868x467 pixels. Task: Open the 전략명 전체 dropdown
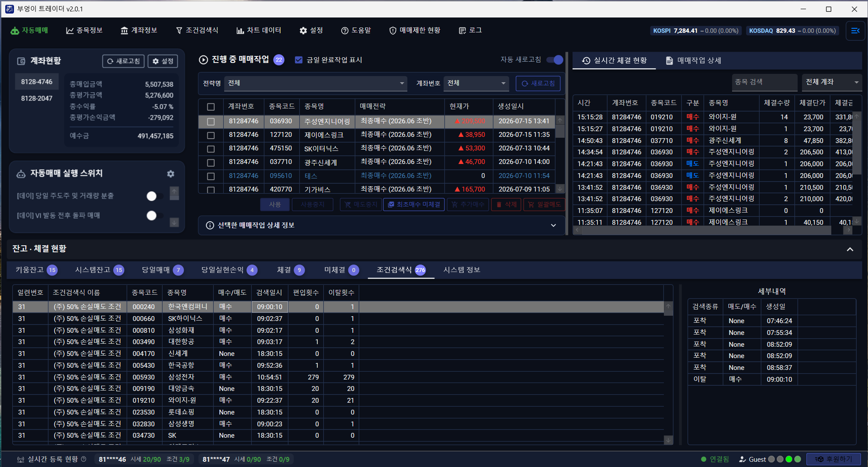click(x=316, y=83)
